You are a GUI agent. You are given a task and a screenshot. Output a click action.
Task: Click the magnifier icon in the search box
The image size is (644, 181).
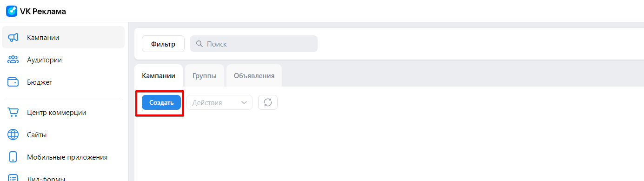point(199,44)
